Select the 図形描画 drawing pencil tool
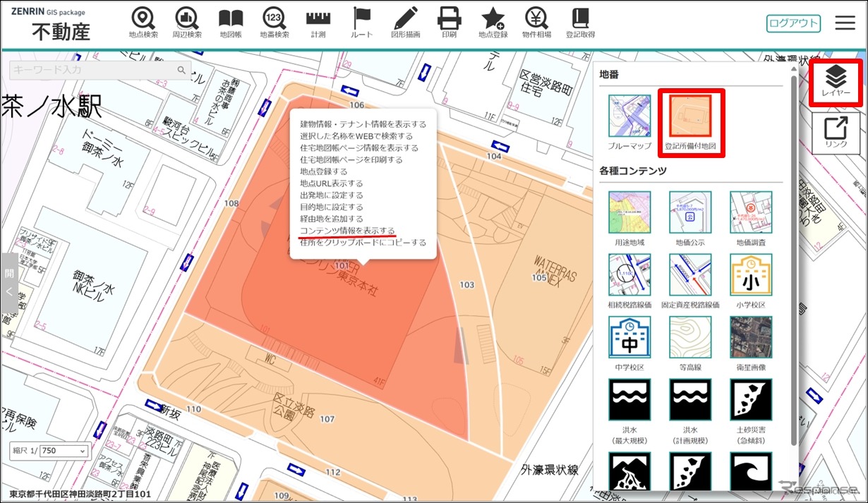 [405, 22]
